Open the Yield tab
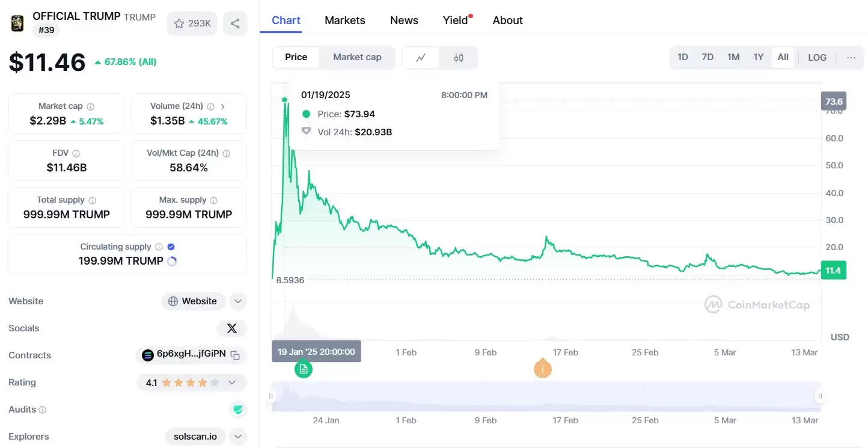Screen dimensions: 868x448 [455, 20]
